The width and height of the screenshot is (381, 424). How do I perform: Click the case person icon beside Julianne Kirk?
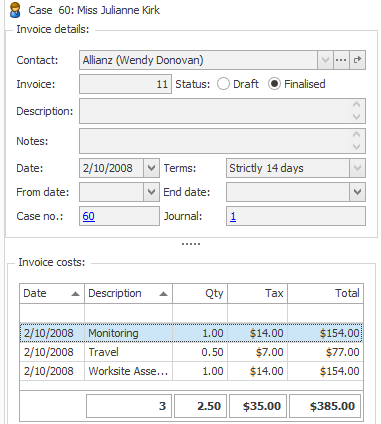(15, 10)
